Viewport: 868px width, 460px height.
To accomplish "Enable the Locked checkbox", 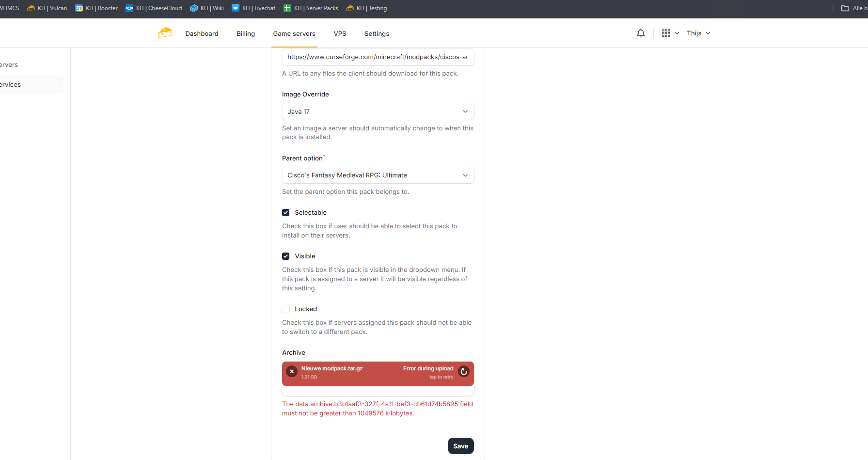I will pyautogui.click(x=286, y=309).
